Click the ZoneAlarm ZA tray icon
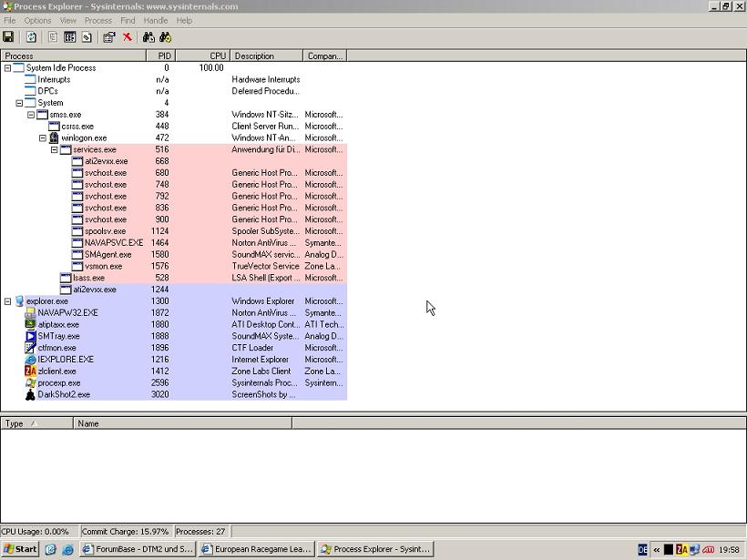Image resolution: width=747 pixels, height=560 pixels. point(681,549)
